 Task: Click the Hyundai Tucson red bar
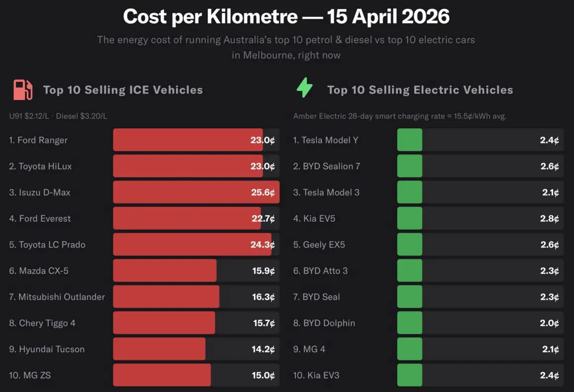click(159, 349)
